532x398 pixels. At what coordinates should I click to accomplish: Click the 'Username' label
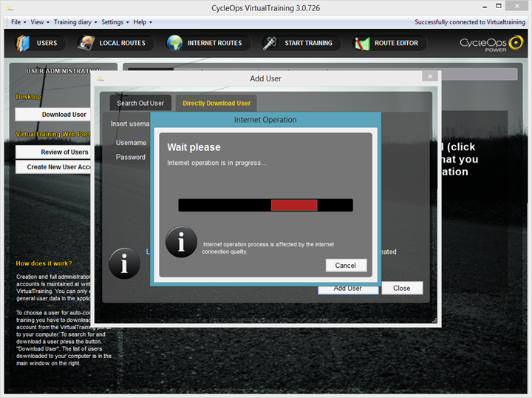pos(131,143)
